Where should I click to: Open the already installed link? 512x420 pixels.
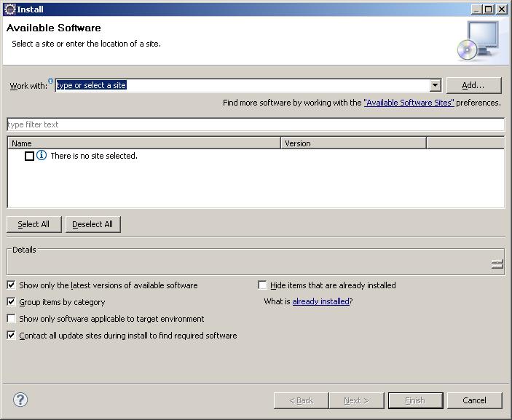[x=320, y=301]
